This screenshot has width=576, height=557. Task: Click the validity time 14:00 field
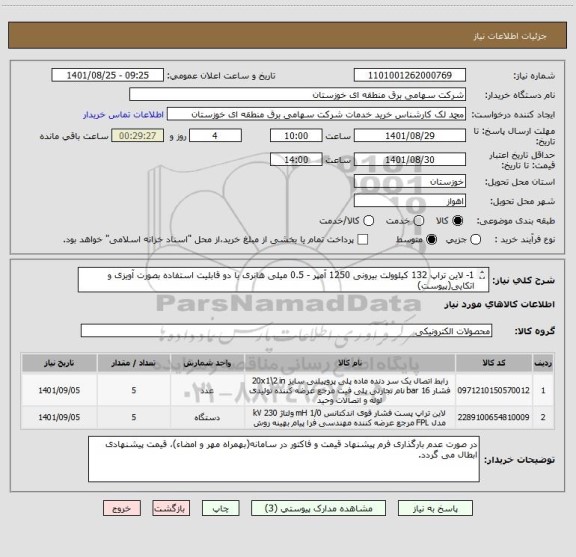296,159
